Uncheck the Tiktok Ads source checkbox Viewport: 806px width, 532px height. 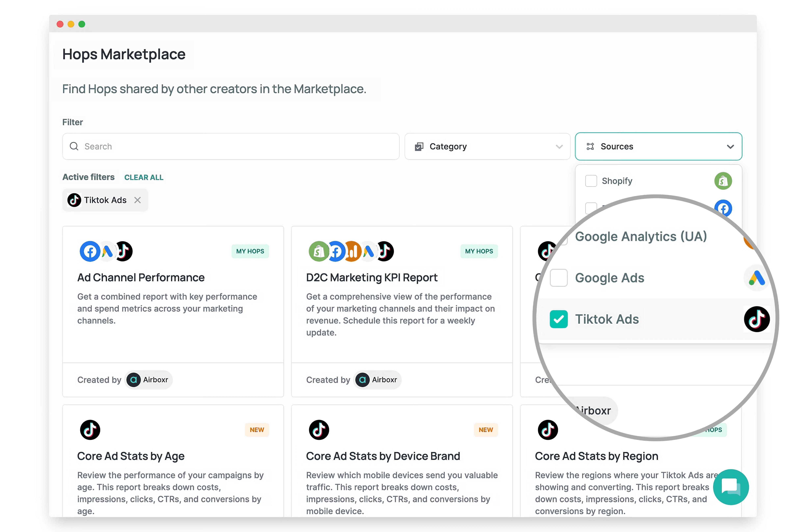(558, 319)
